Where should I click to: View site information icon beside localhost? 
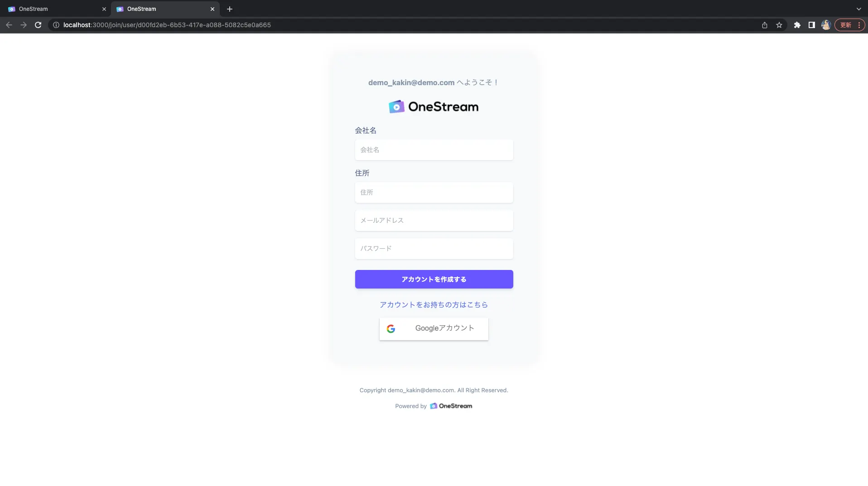pyautogui.click(x=56, y=25)
